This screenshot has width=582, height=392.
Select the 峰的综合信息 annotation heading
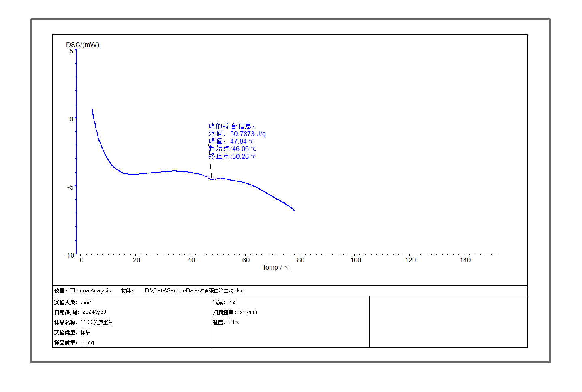click(x=231, y=126)
